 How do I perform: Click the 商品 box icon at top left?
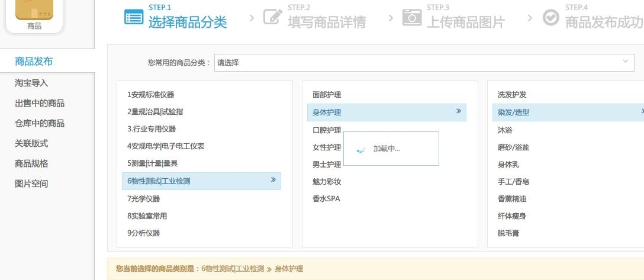pyautogui.click(x=34, y=9)
